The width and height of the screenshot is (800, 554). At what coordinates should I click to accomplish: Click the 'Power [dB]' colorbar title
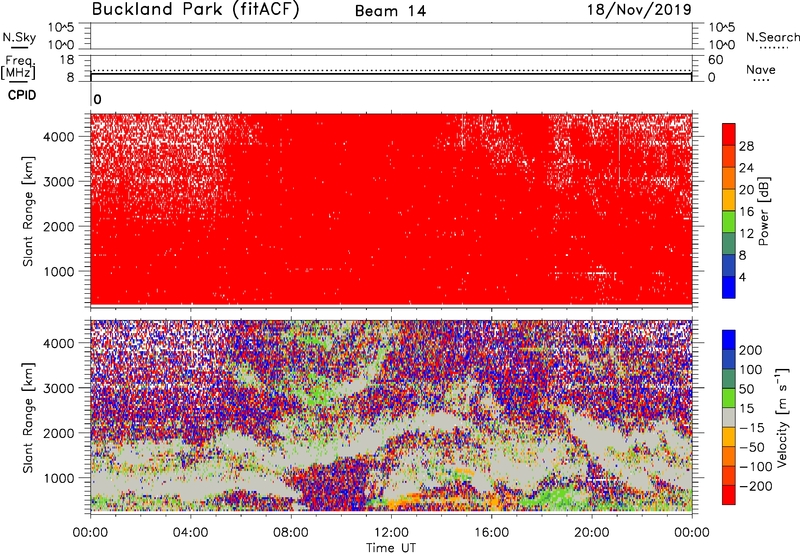(763, 211)
